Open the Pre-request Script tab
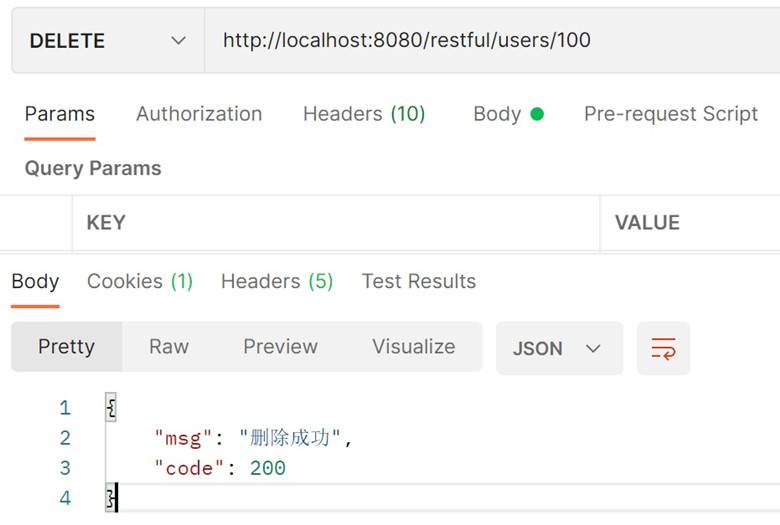The image size is (780, 525). coord(670,114)
